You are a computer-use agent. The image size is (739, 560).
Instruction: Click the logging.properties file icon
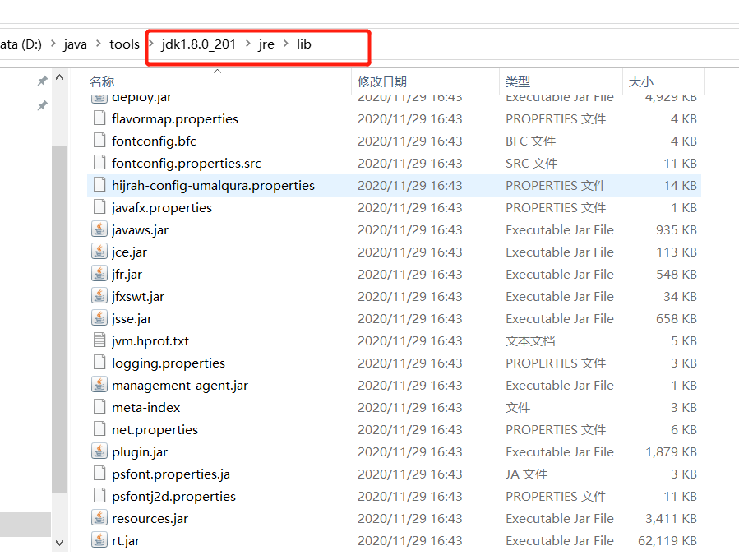[x=99, y=362]
